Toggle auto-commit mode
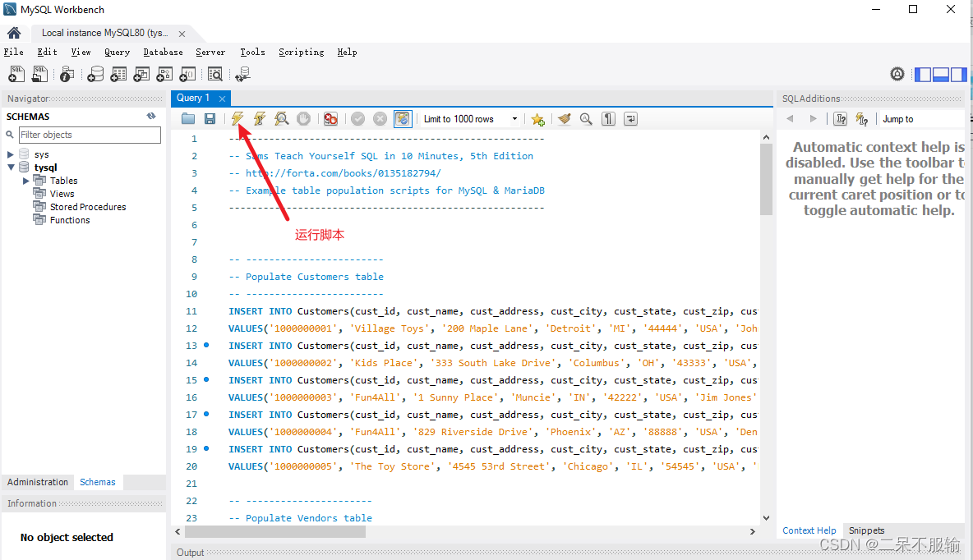Viewport: 973px width, 560px height. click(x=402, y=118)
